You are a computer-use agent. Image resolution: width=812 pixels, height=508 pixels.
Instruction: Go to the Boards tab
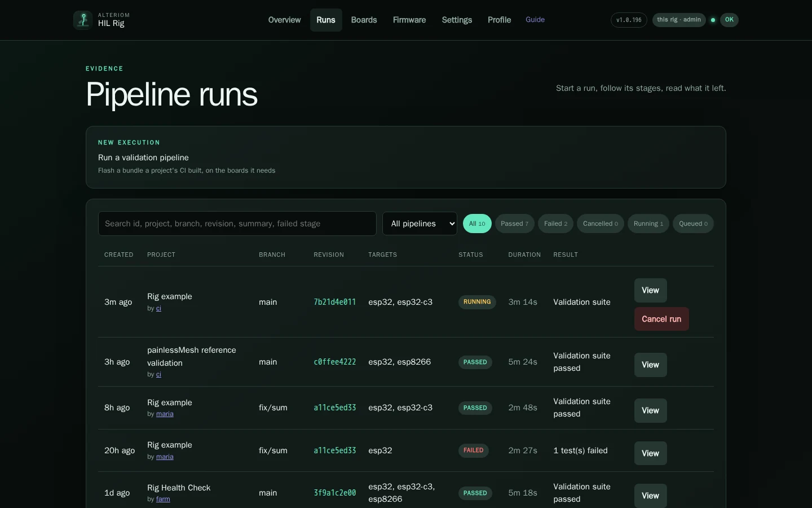point(364,20)
